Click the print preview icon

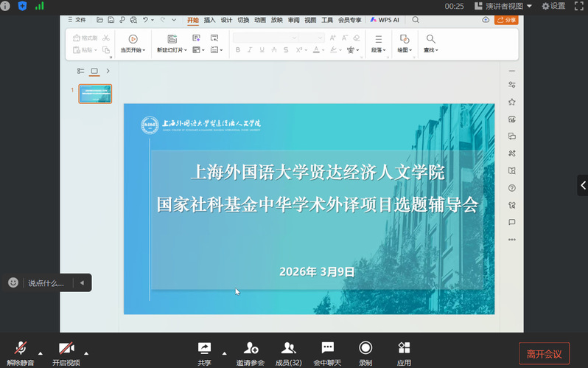[133, 20]
